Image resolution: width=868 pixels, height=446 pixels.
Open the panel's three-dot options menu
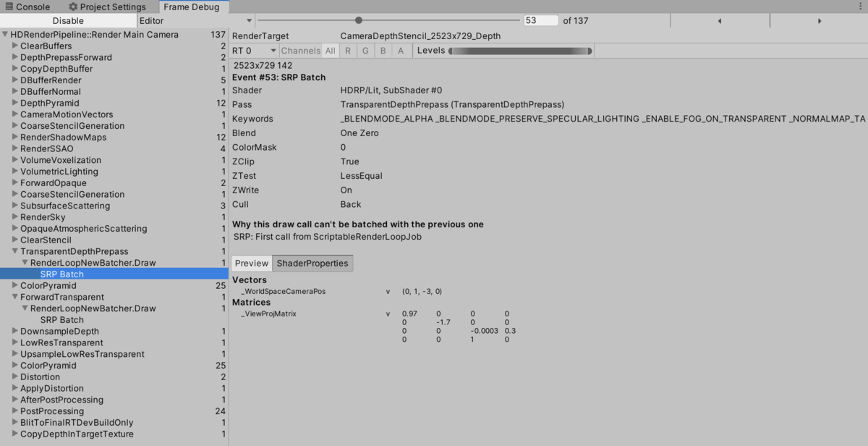click(x=859, y=7)
